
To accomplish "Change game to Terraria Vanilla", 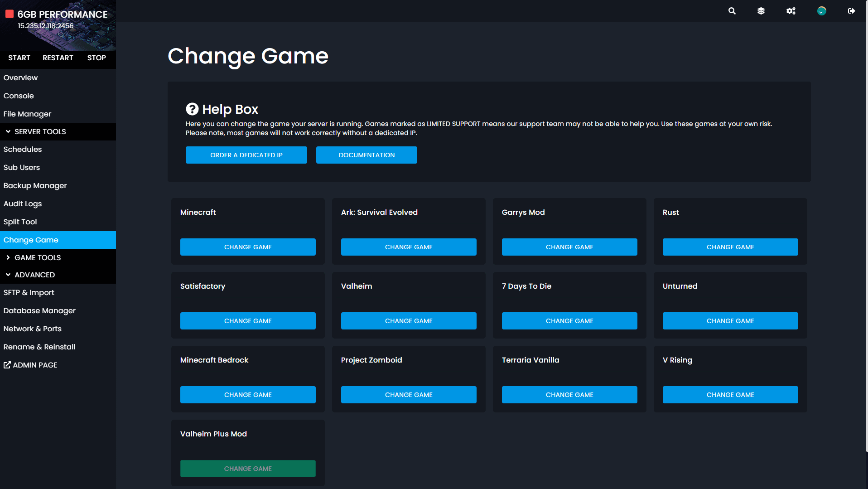I will (569, 395).
